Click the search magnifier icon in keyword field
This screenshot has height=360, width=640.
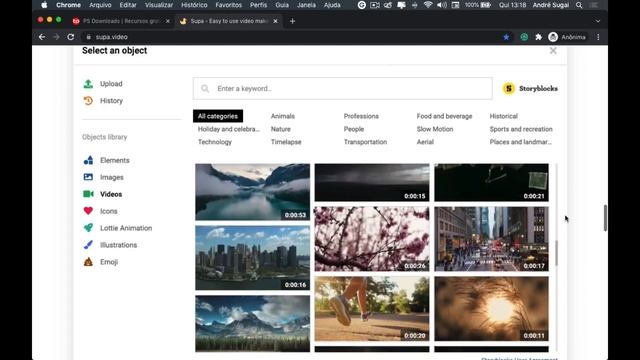point(205,89)
